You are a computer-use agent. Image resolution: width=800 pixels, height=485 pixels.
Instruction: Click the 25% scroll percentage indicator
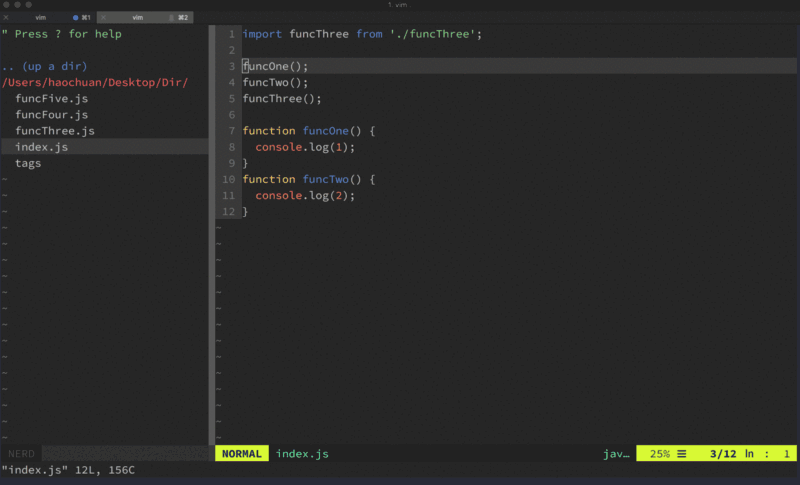pyautogui.click(x=659, y=454)
